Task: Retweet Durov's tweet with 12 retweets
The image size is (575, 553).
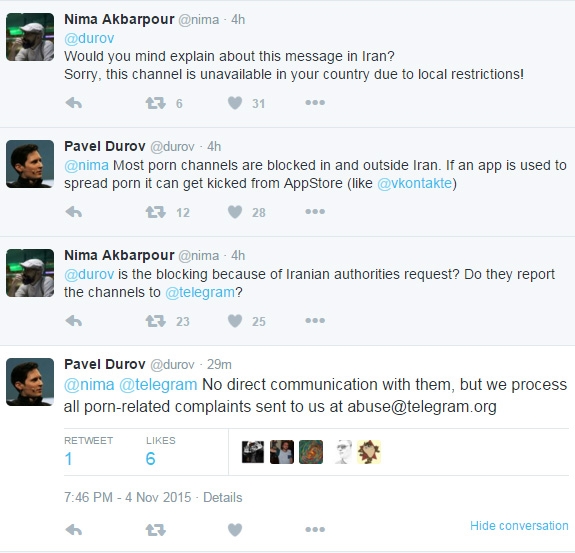Action: point(155,212)
